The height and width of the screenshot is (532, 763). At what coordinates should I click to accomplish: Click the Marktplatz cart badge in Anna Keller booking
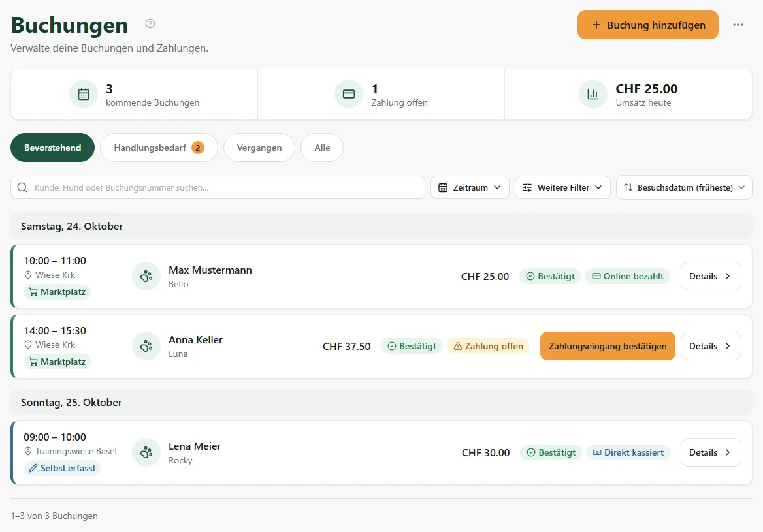(57, 362)
